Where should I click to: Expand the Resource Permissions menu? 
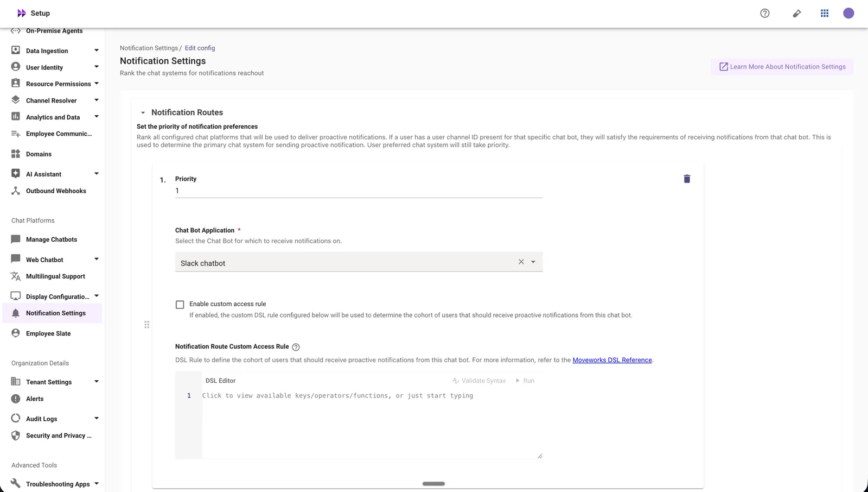tap(97, 84)
